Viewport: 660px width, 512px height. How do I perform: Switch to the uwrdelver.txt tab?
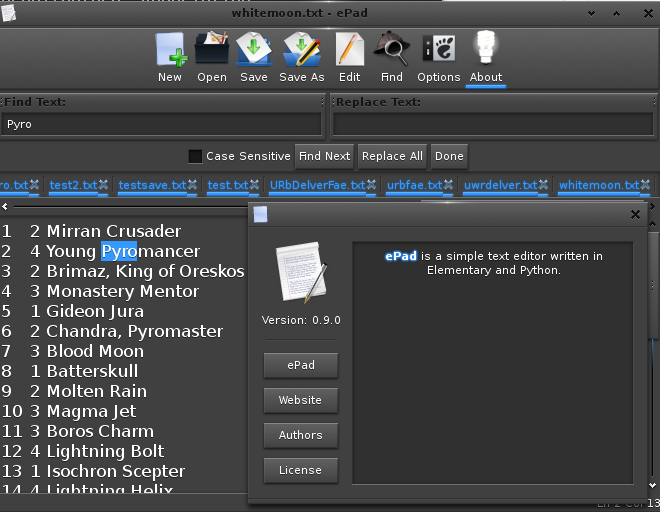500,185
